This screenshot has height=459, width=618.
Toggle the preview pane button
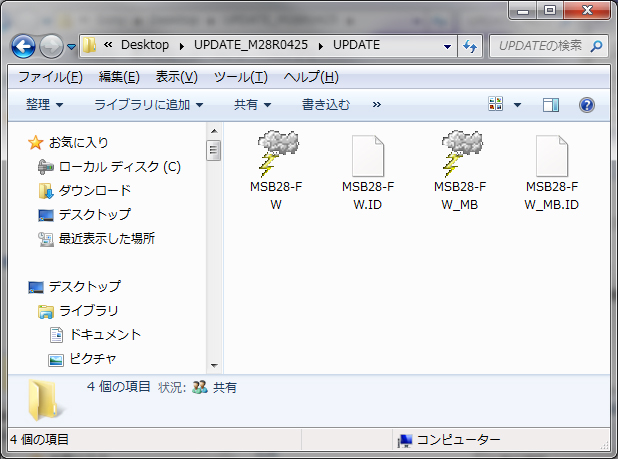[x=551, y=105]
